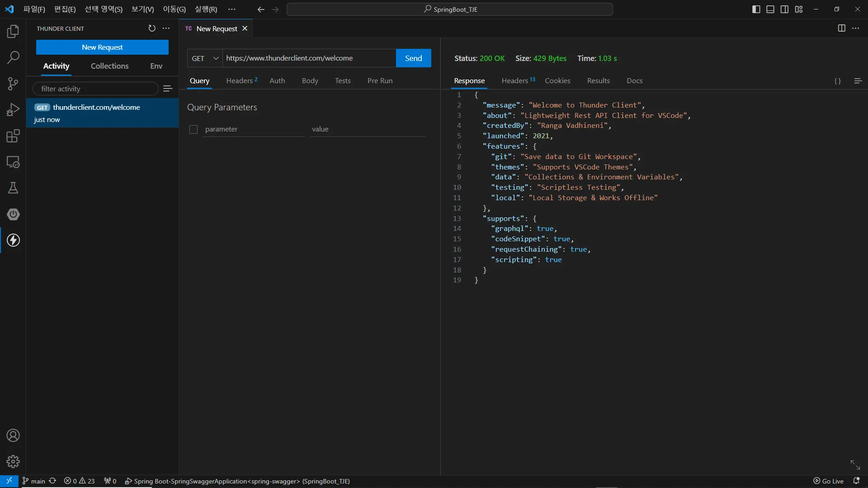
Task: Open the activity filter options menu
Action: point(168,89)
